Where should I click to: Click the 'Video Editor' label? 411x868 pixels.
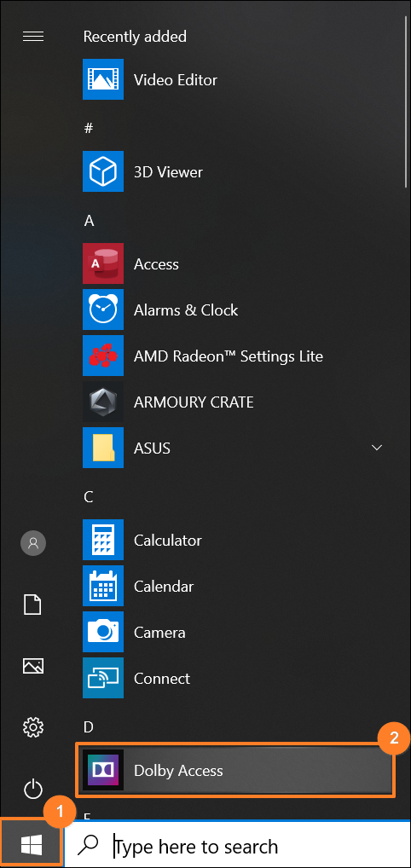176,79
